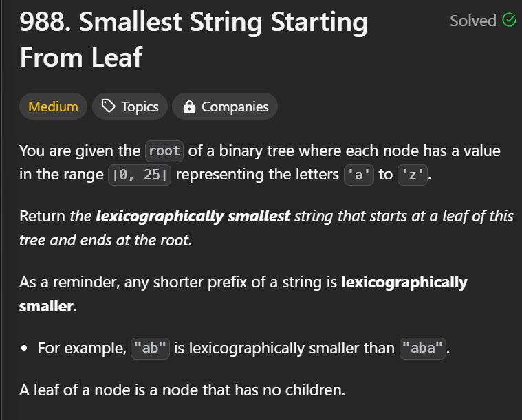The height and width of the screenshot is (420, 522).
Task: Click the Solved status label
Action: click(473, 21)
